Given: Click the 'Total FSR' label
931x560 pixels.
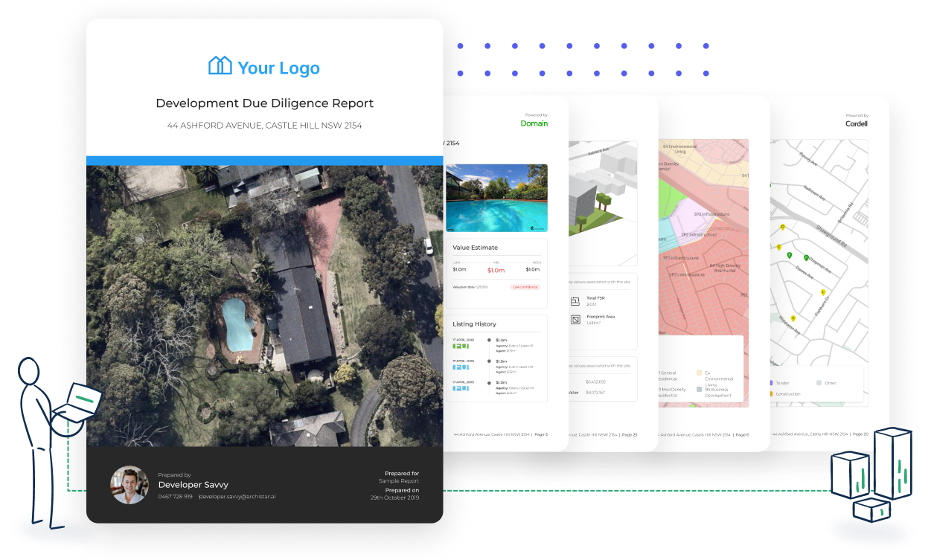Looking at the screenshot, I should 598,298.
